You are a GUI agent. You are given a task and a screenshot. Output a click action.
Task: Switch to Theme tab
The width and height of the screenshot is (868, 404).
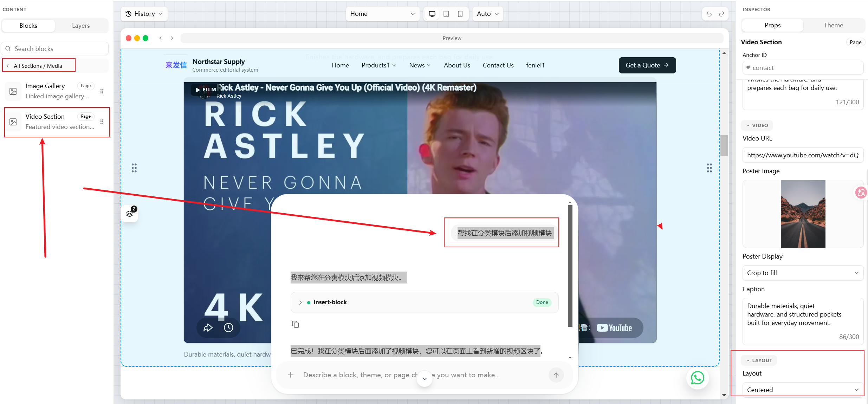tap(833, 25)
